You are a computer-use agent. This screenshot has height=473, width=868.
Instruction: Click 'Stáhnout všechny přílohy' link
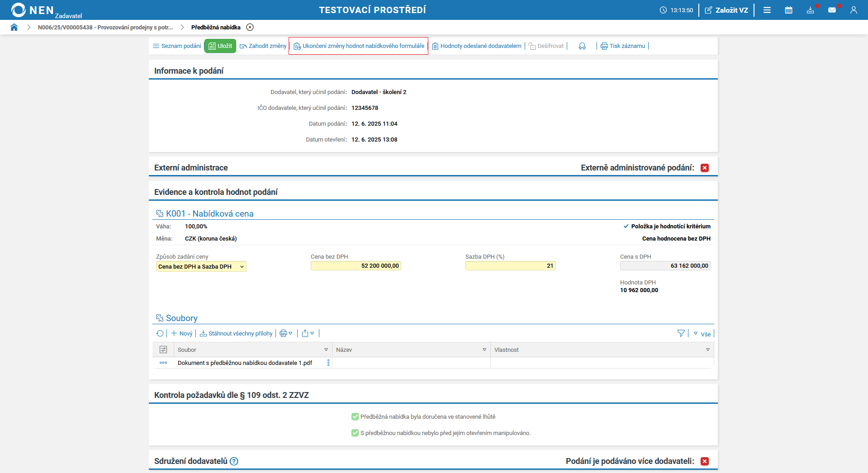236,333
